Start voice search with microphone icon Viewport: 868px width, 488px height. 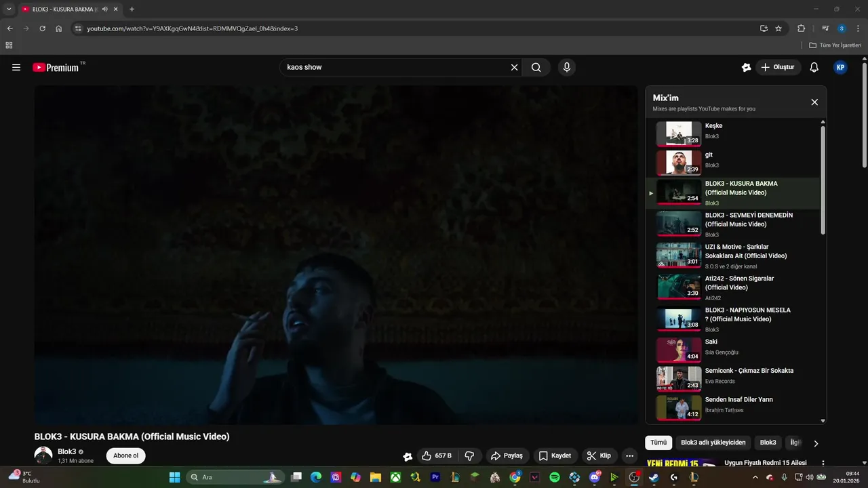click(x=567, y=67)
